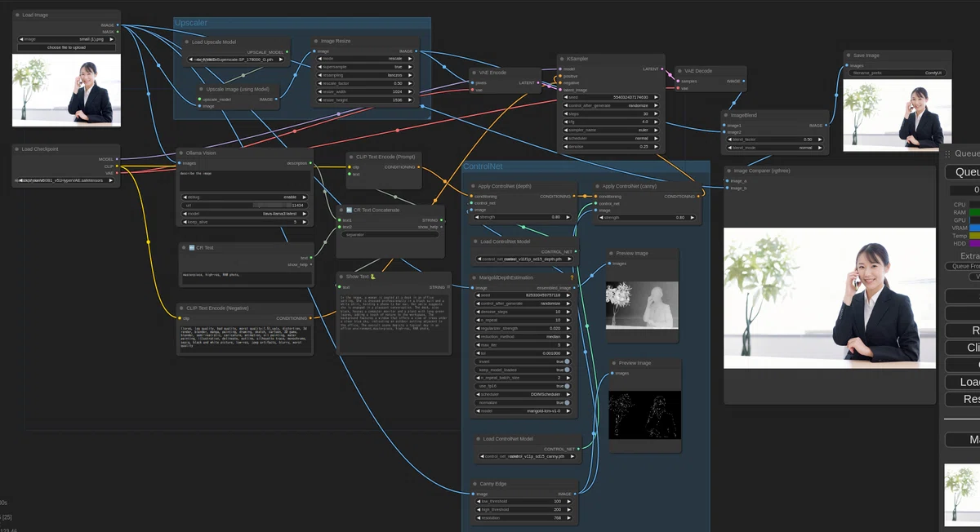The width and height of the screenshot is (980, 532).
Task: Collapse the Save Image node via its dot
Action: coord(849,55)
